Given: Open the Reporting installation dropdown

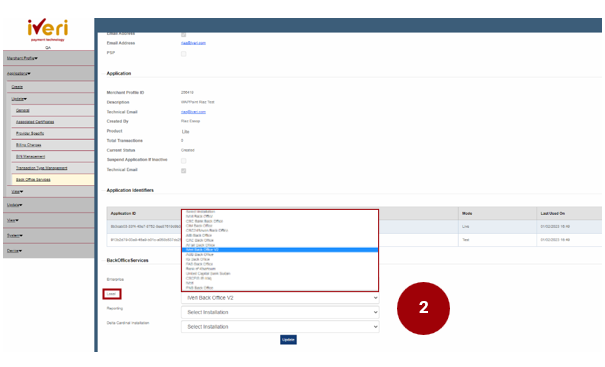Looking at the screenshot, I should (280, 312).
